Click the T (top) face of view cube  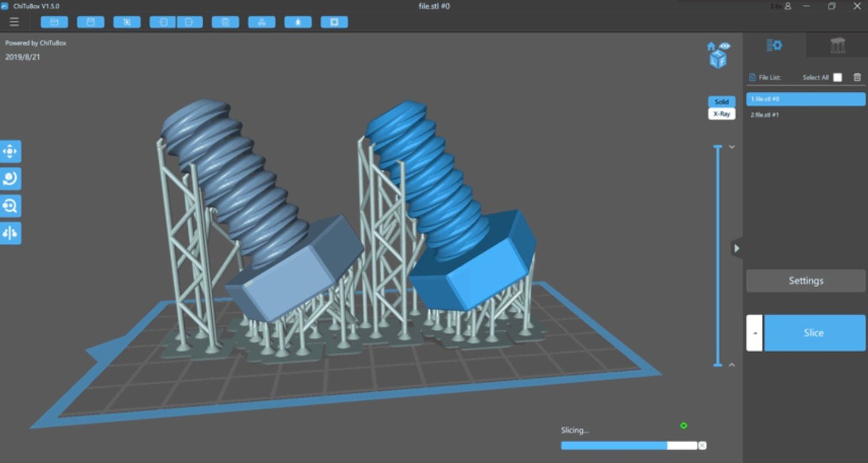pos(718,52)
